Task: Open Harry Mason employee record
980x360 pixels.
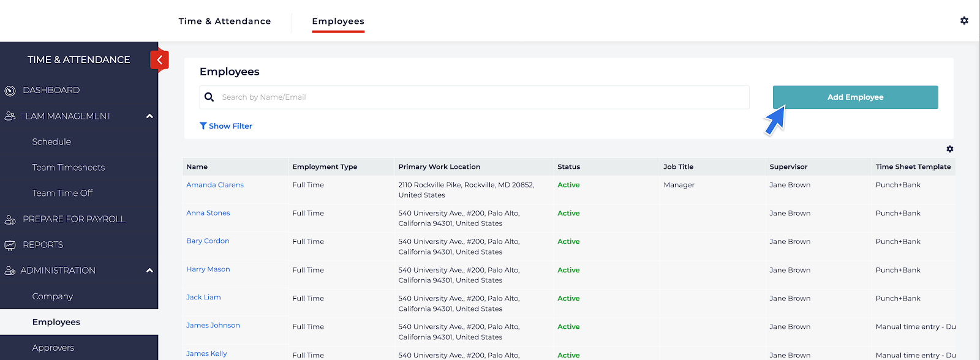Action: tap(208, 269)
